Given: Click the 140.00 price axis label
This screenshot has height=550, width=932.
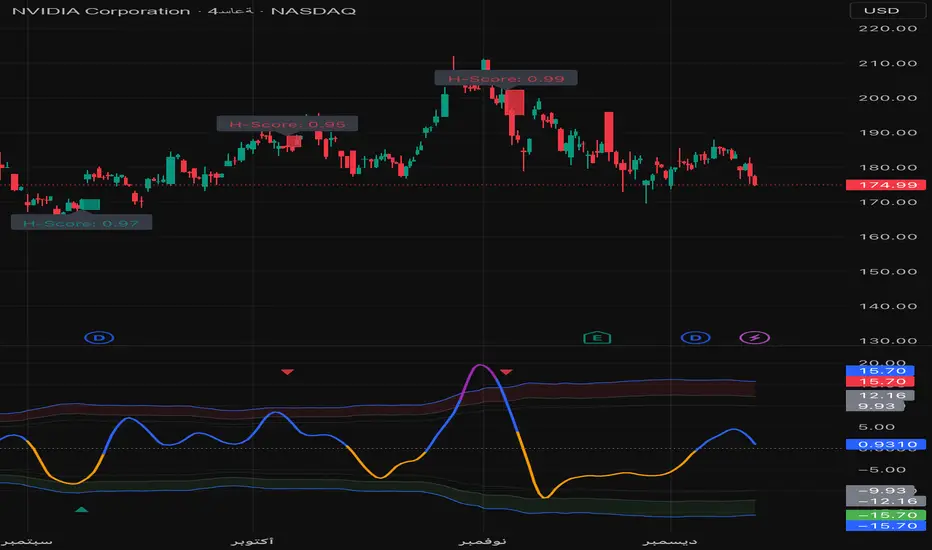Looking at the screenshot, I should 887,306.
